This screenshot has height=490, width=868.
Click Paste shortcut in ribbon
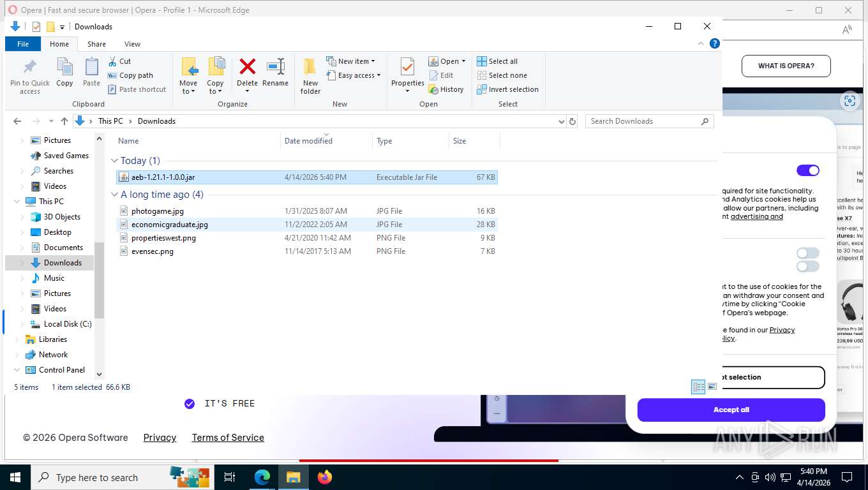137,89
